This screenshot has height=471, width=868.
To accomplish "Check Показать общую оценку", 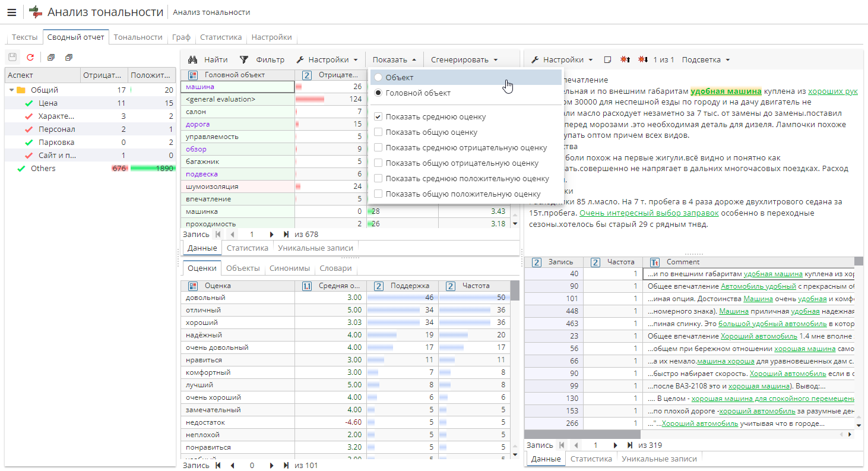I will click(x=378, y=132).
